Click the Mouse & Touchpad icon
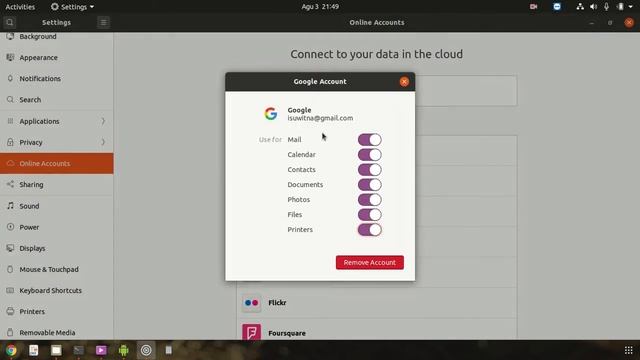 (10, 269)
